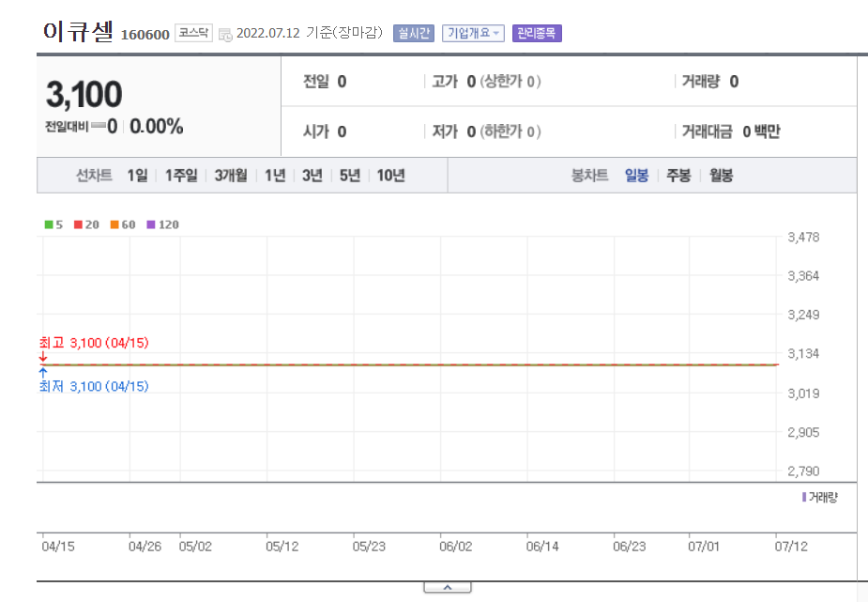Click the 코스닥 market label
This screenshot has width=868, height=602.
pyautogui.click(x=193, y=33)
